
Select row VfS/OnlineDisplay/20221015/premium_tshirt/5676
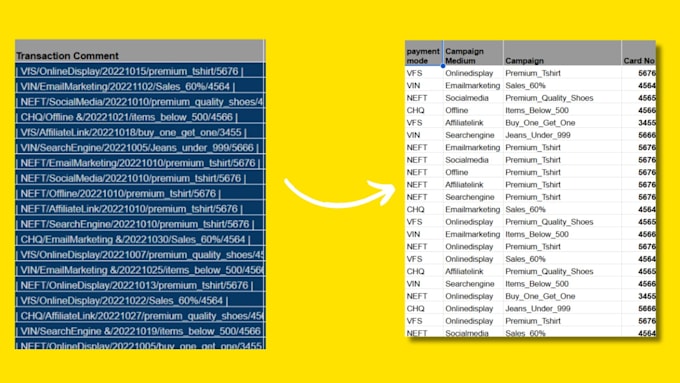click(140, 71)
